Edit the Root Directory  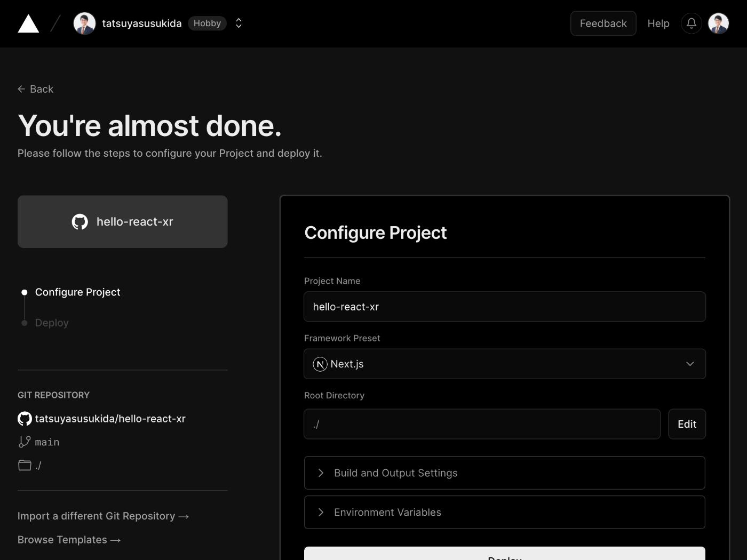tap(687, 424)
